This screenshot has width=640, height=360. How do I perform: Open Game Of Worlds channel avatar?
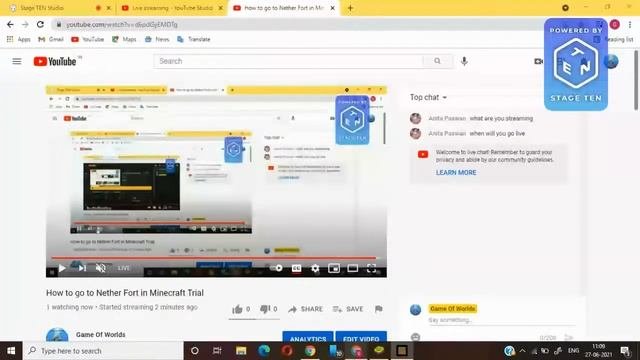[57, 335]
